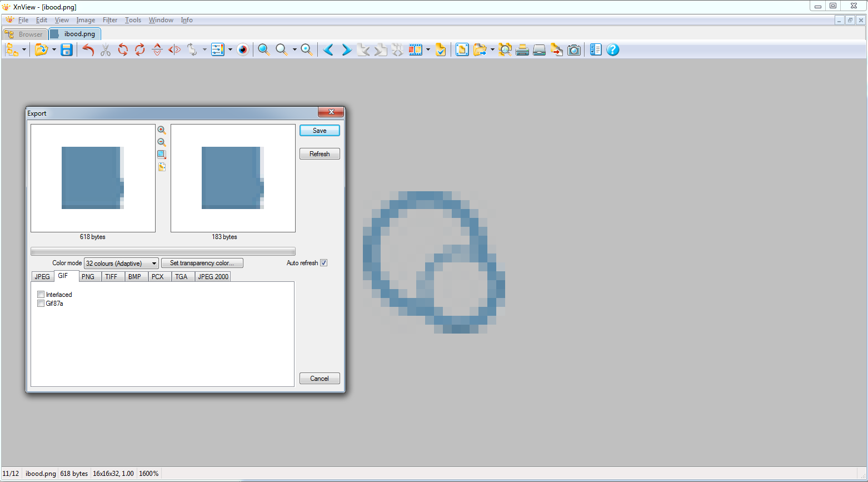This screenshot has height=482, width=868.
Task: Expand the slideshow filmstrip dropdown arrow
Action: coord(428,50)
